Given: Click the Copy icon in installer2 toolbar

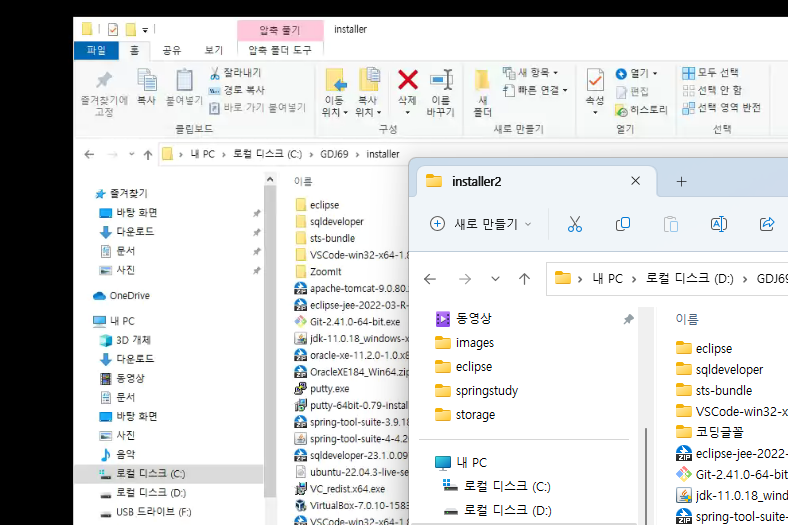Looking at the screenshot, I should tap(623, 224).
